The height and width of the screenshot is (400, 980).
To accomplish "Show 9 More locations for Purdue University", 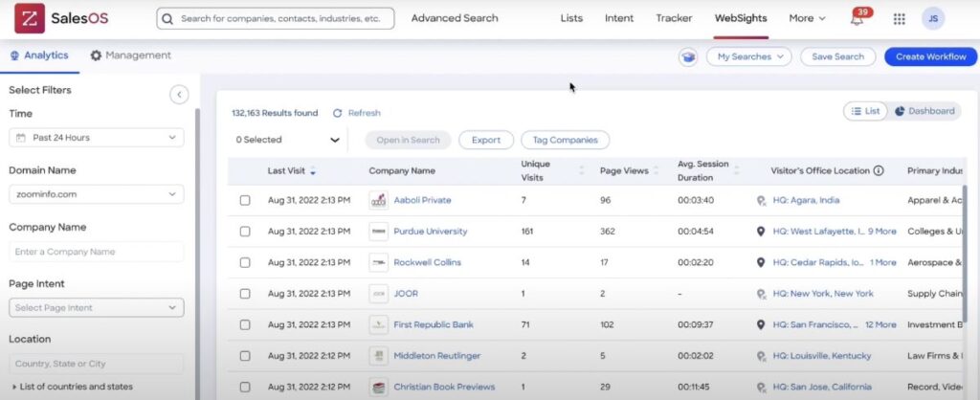I will [x=881, y=232].
